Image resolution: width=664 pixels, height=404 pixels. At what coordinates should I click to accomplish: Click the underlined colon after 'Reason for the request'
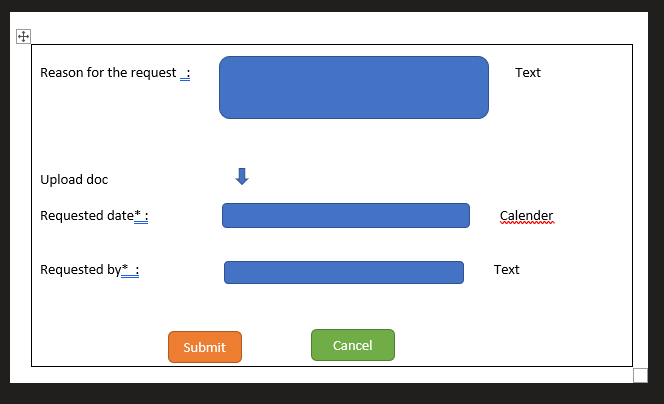[187, 73]
